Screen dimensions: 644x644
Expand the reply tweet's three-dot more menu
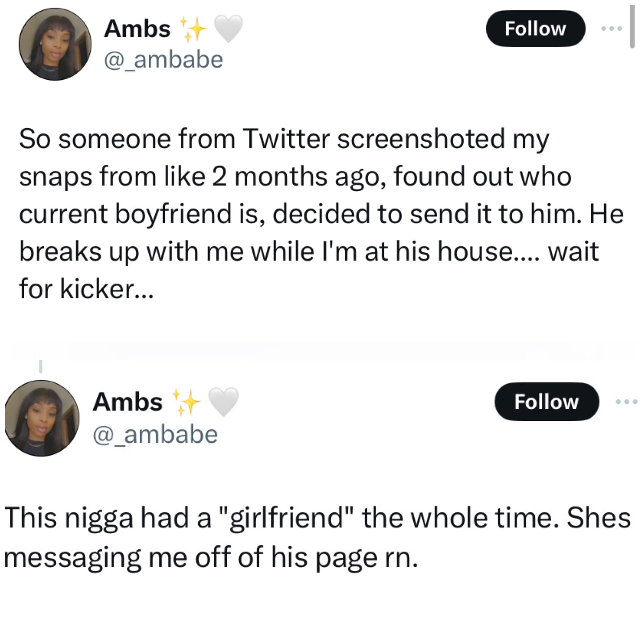point(627,402)
